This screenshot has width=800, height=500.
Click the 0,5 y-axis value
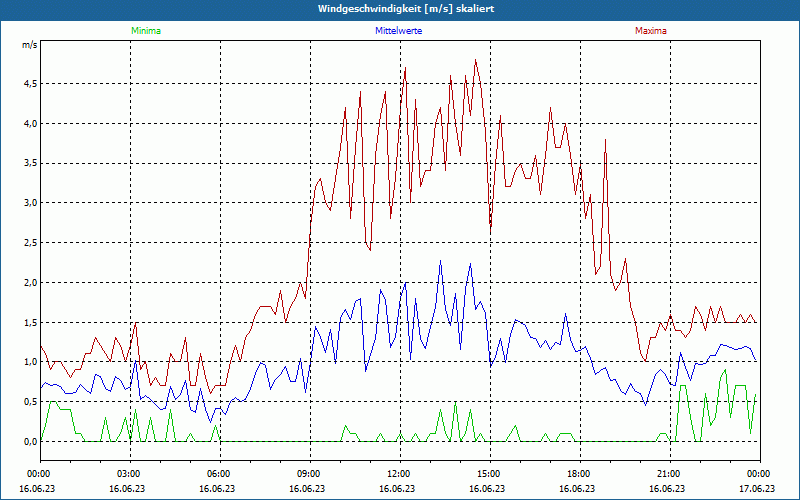[30, 402]
